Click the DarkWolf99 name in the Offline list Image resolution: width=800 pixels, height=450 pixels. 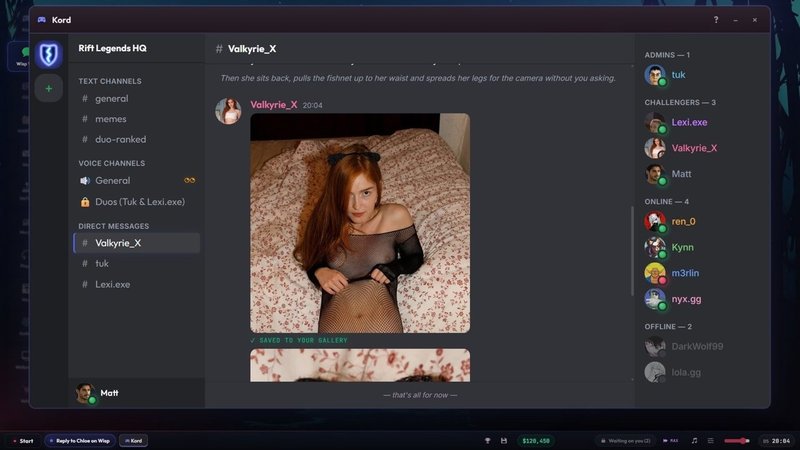tap(697, 346)
